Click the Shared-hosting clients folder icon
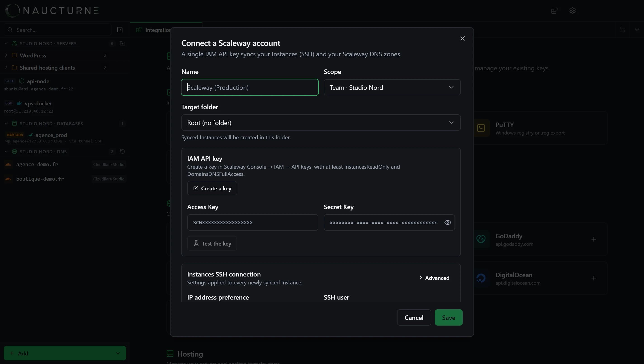644x364 pixels. click(x=14, y=67)
